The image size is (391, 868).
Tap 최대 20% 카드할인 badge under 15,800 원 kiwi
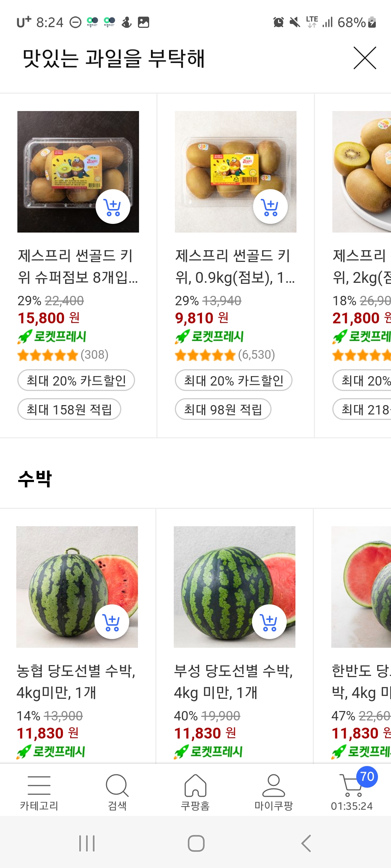pyautogui.click(x=76, y=380)
